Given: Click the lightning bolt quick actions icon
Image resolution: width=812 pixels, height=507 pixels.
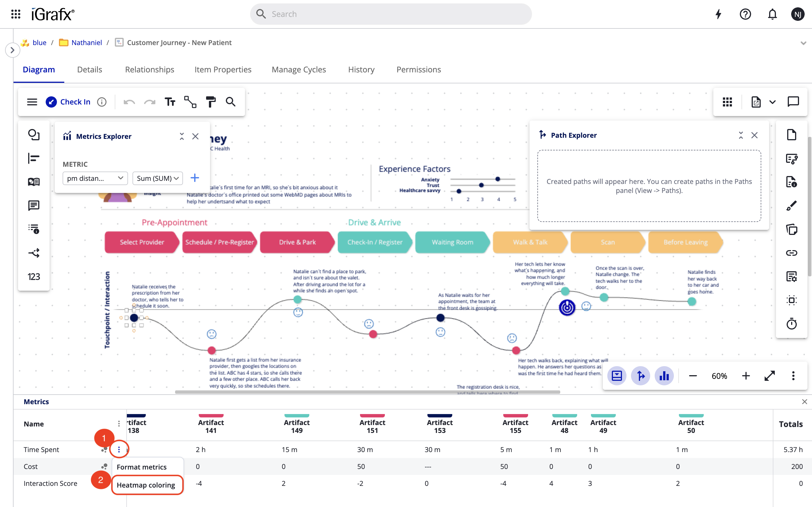Looking at the screenshot, I should [x=718, y=14].
